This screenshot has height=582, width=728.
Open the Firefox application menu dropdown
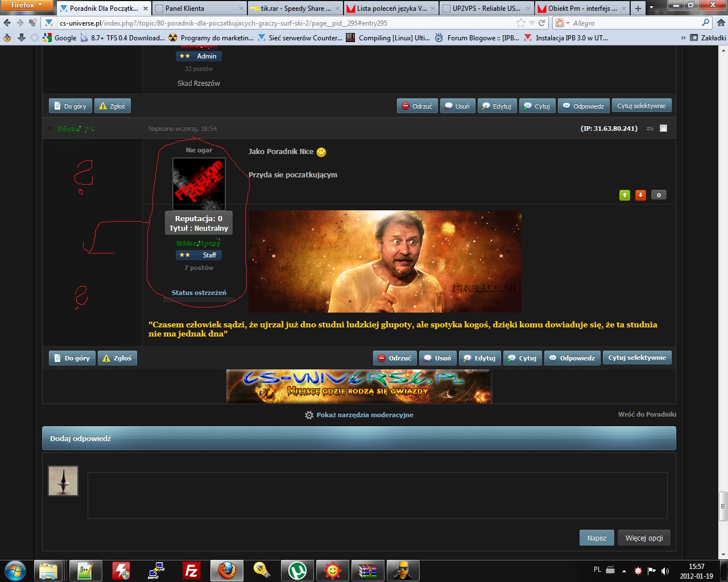click(27, 5)
